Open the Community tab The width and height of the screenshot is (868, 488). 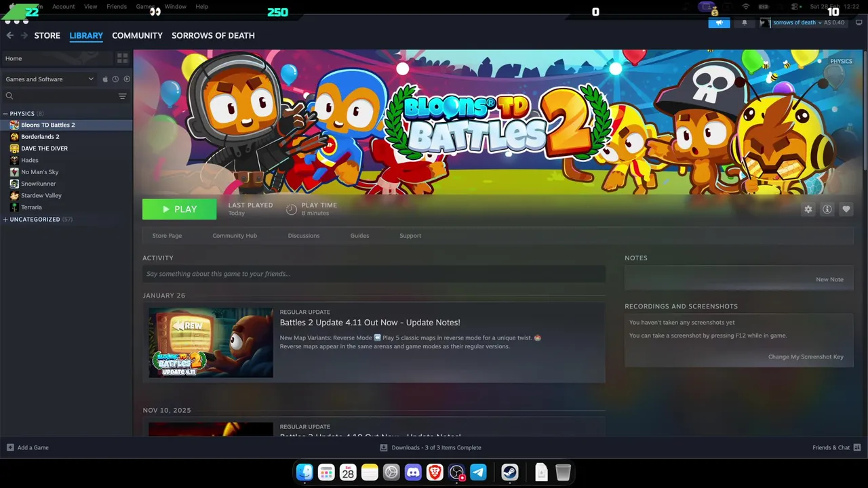[x=137, y=35]
